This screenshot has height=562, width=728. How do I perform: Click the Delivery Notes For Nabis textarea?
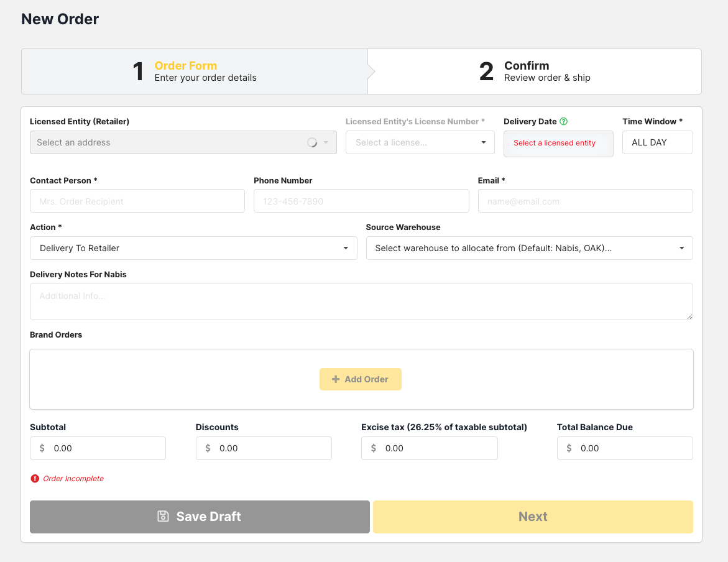(361, 302)
